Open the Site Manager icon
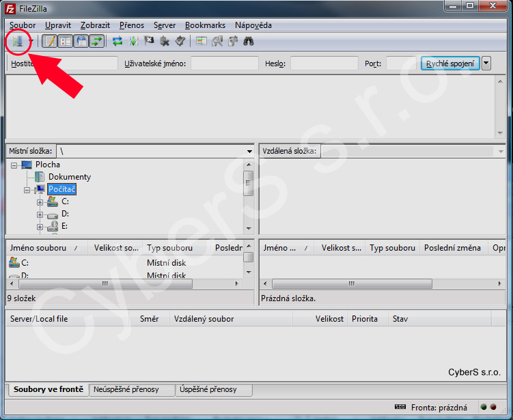Image resolution: width=513 pixels, height=420 pixels. point(18,41)
